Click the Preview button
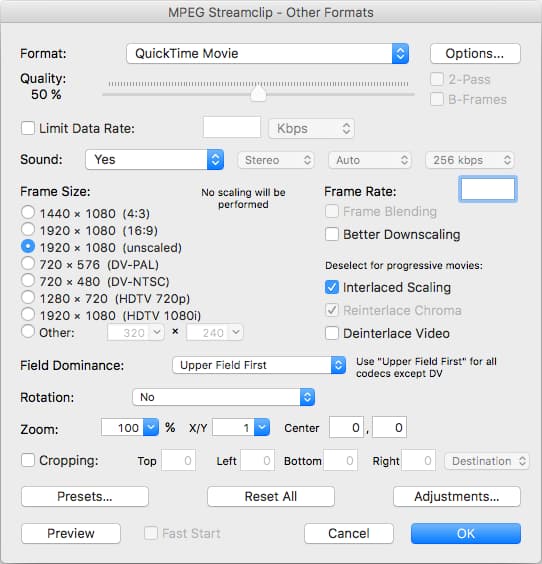The height and width of the screenshot is (564, 542). pos(71,533)
